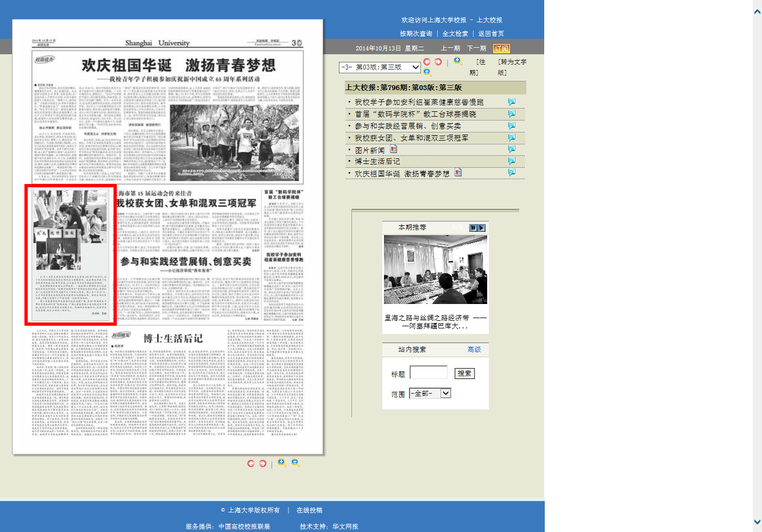762x532 pixels.
Task: Zoom in using the magnifier below the newspaper
Action: click(282, 463)
